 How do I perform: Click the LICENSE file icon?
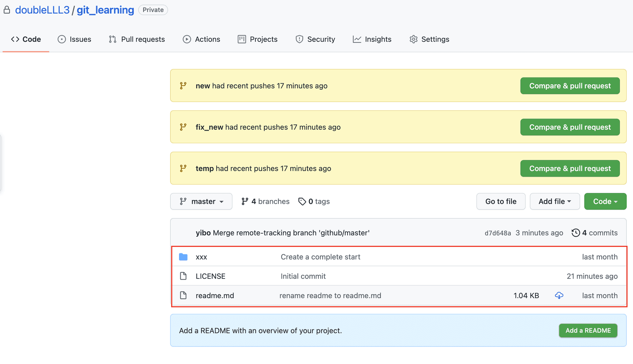tap(183, 276)
